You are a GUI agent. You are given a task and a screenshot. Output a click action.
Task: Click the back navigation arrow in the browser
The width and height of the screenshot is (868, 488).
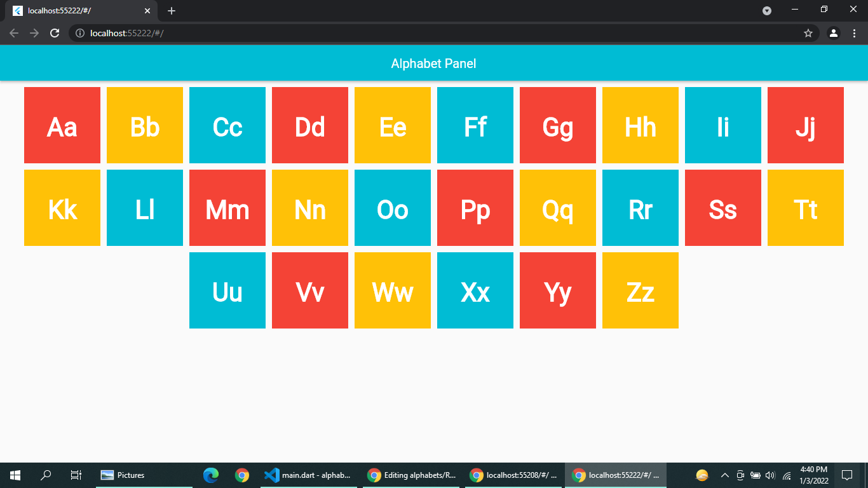(14, 33)
